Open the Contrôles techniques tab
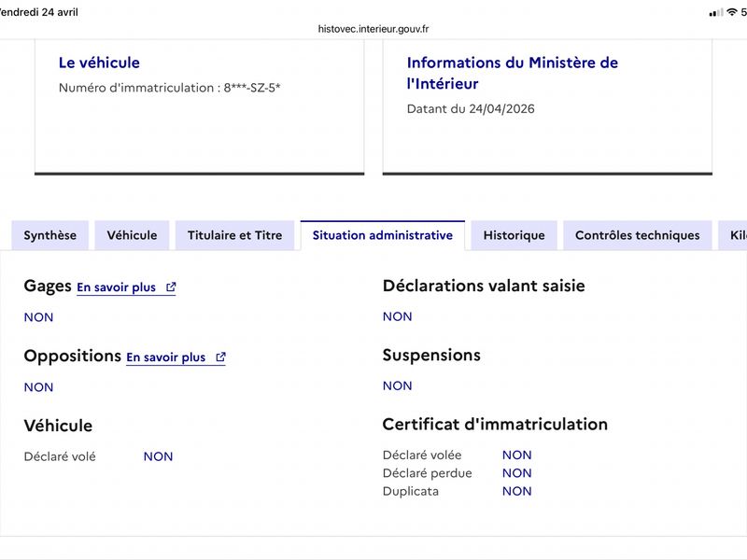Image resolution: width=747 pixels, height=560 pixels. (x=638, y=235)
